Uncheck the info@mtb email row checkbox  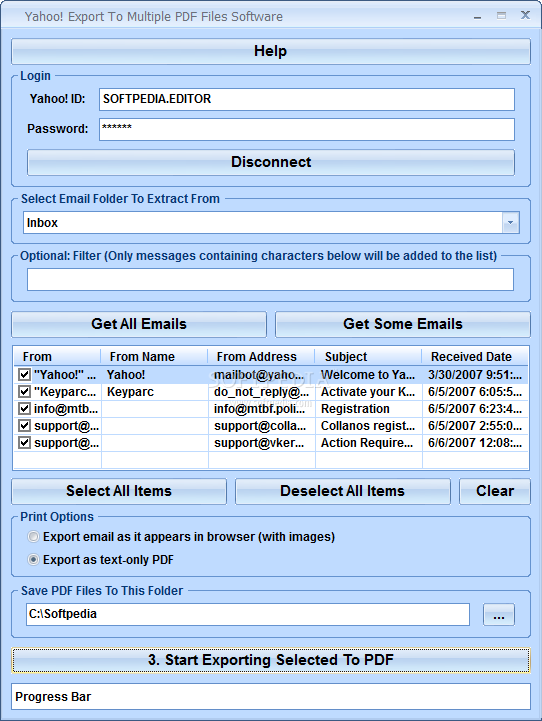point(24,409)
